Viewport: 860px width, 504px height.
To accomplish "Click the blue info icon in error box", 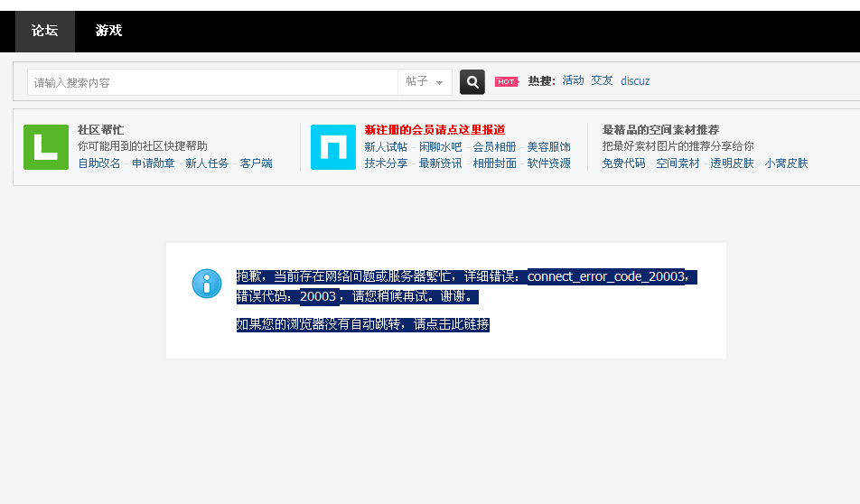I will coord(207,284).
